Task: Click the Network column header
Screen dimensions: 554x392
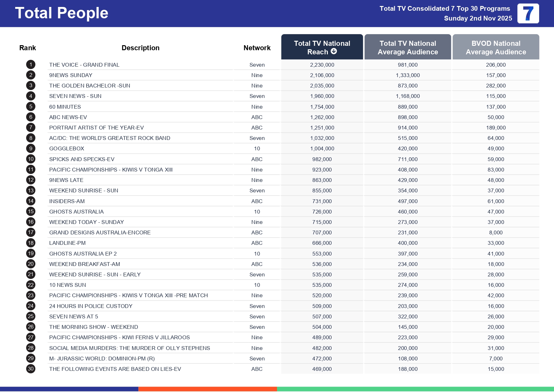Action: (257, 48)
